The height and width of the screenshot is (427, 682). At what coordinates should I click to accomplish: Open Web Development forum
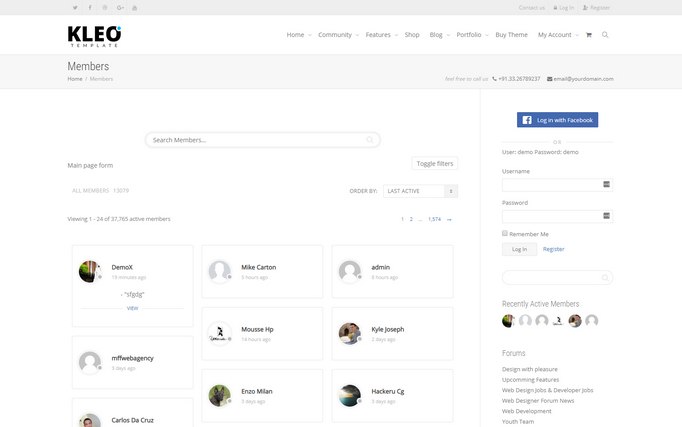pyautogui.click(x=527, y=411)
